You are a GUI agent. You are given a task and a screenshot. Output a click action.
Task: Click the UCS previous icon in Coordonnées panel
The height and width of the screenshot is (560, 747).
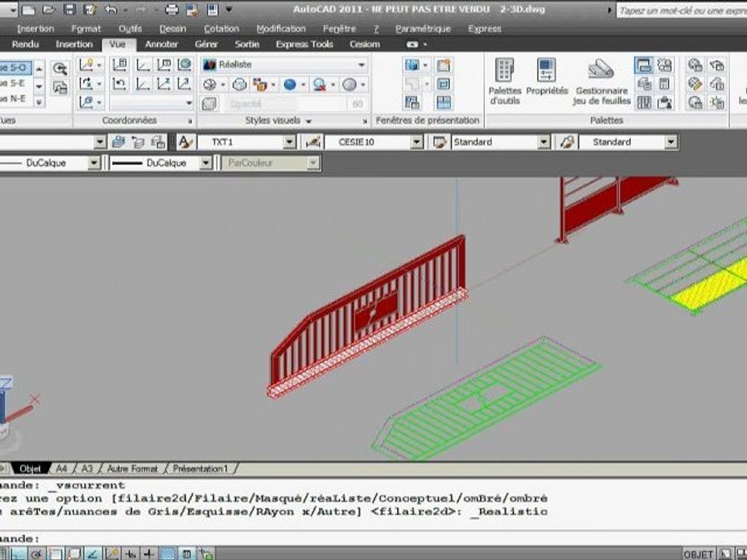118,84
